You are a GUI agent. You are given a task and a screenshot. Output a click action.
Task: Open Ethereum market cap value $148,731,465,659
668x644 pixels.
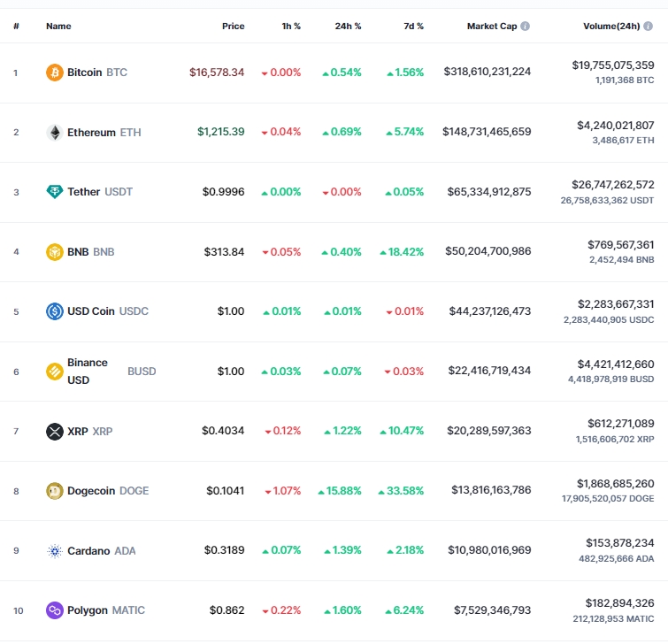[x=487, y=132]
